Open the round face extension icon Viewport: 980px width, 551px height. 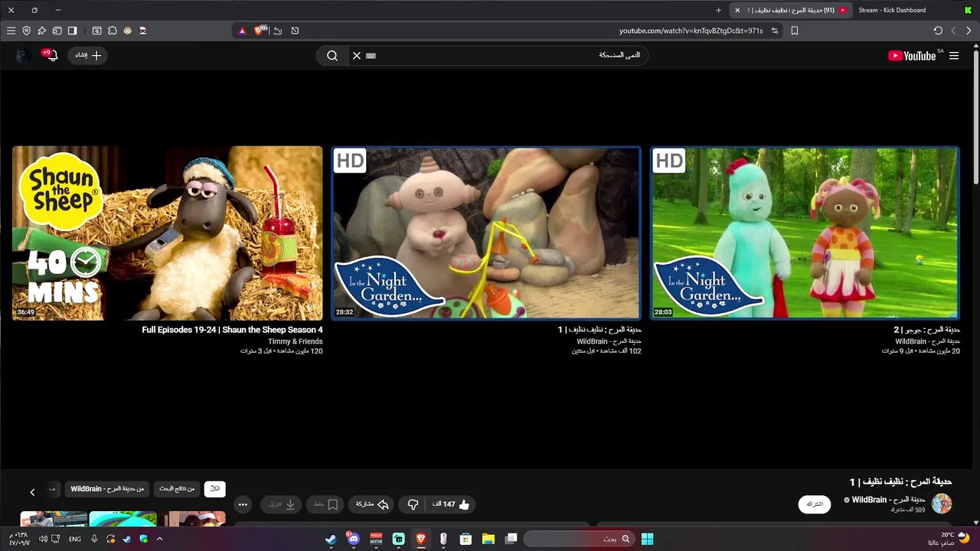(127, 31)
